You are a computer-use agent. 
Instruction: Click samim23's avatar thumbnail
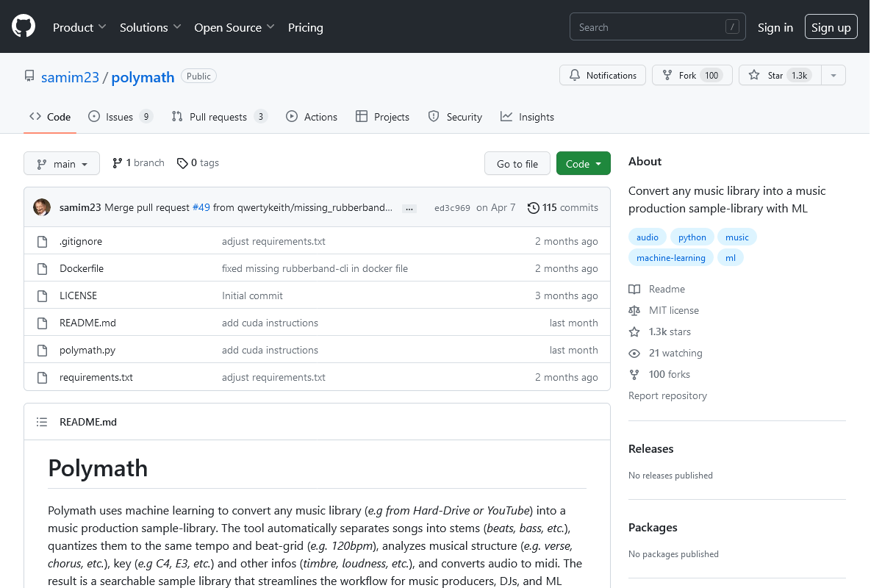(42, 207)
